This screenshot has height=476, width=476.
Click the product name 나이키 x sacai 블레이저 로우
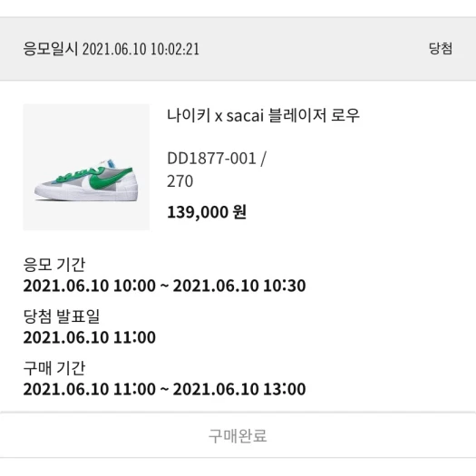(x=263, y=116)
